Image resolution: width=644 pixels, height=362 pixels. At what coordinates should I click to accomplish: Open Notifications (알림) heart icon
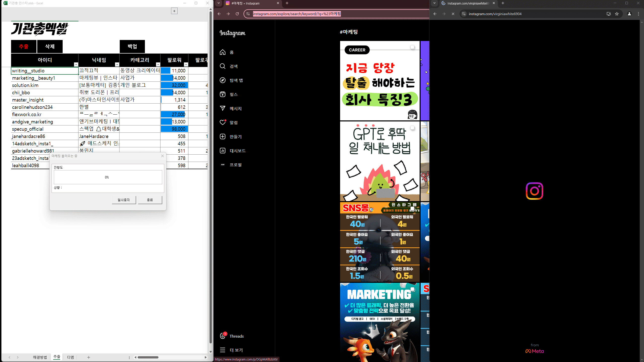click(223, 122)
